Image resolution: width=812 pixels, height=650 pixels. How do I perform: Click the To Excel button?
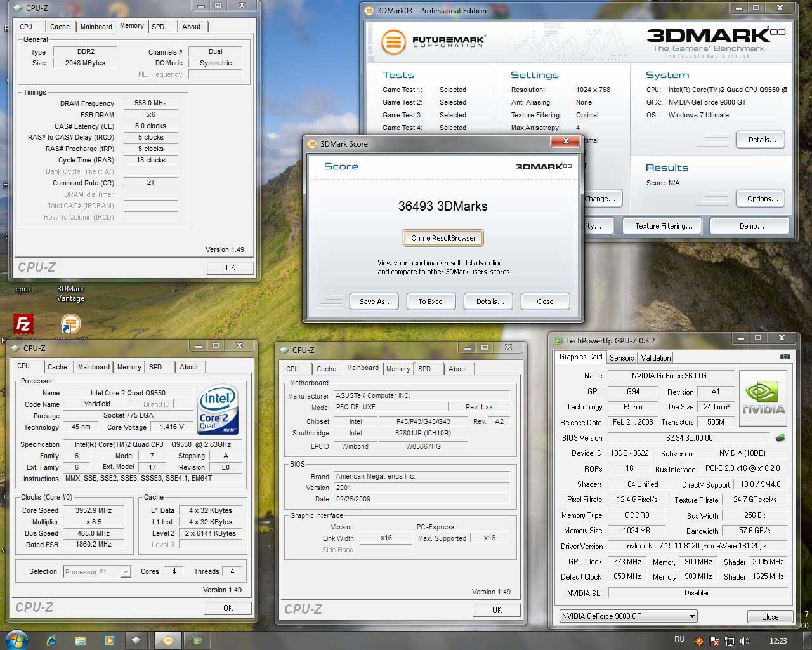[431, 302]
